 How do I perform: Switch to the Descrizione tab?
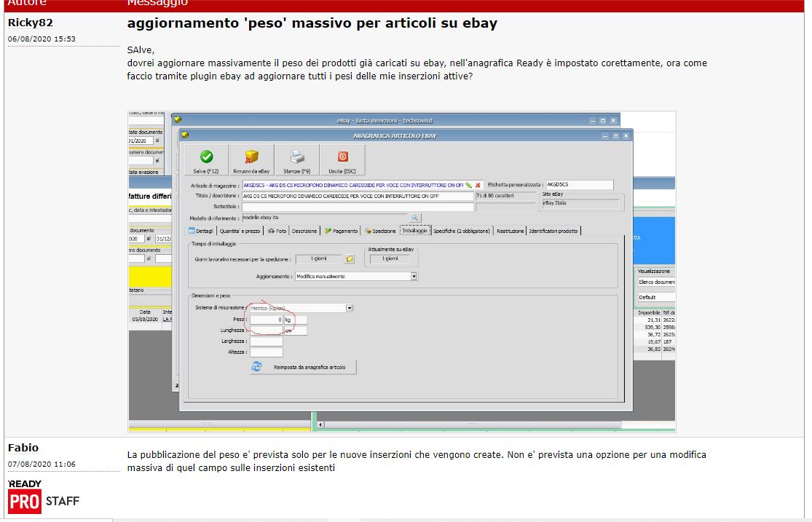pyautogui.click(x=304, y=231)
